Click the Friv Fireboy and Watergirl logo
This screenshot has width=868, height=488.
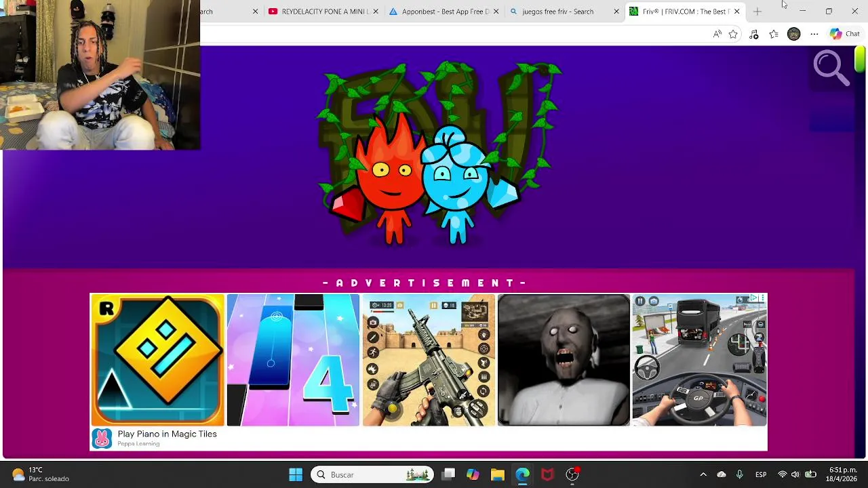coord(439,152)
